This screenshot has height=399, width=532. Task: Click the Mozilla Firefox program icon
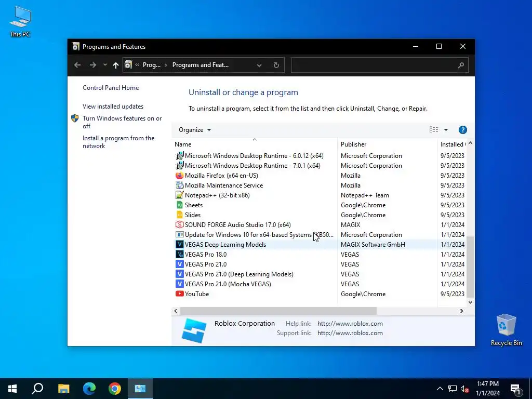pyautogui.click(x=179, y=176)
